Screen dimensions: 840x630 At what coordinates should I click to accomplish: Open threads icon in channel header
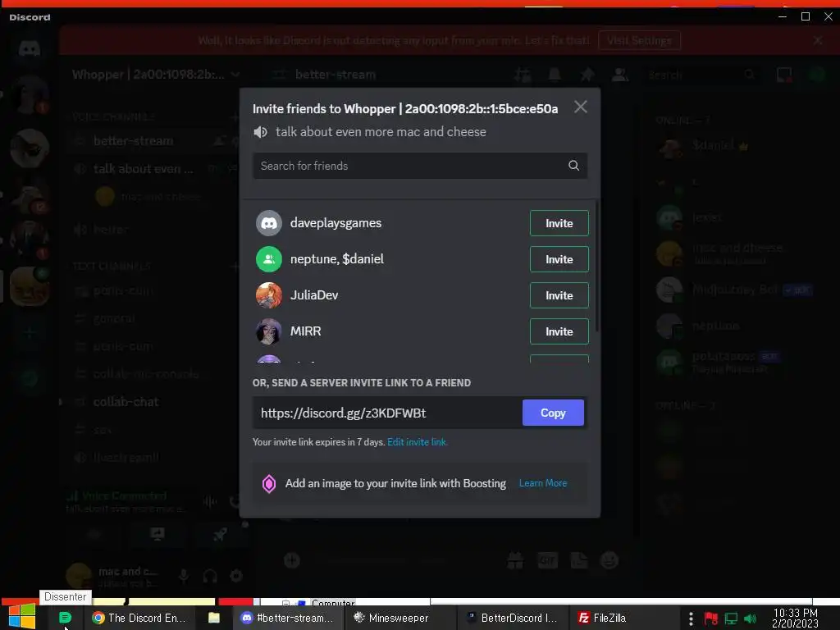pos(523,75)
